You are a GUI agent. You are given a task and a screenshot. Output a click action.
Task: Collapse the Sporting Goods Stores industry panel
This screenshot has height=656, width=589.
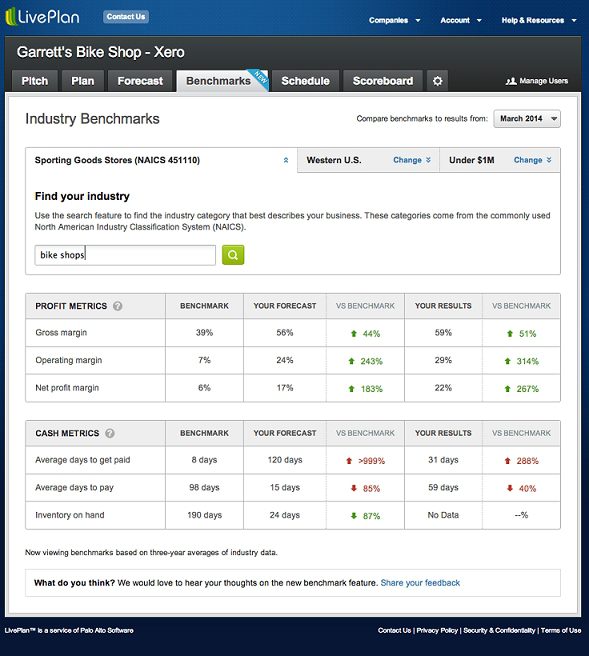(286, 160)
